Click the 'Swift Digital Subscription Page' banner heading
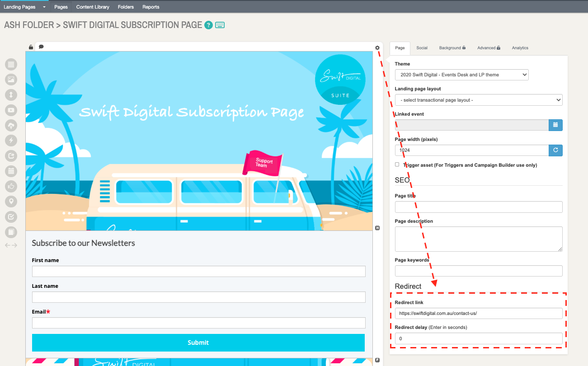The width and height of the screenshot is (588, 366). click(x=192, y=113)
